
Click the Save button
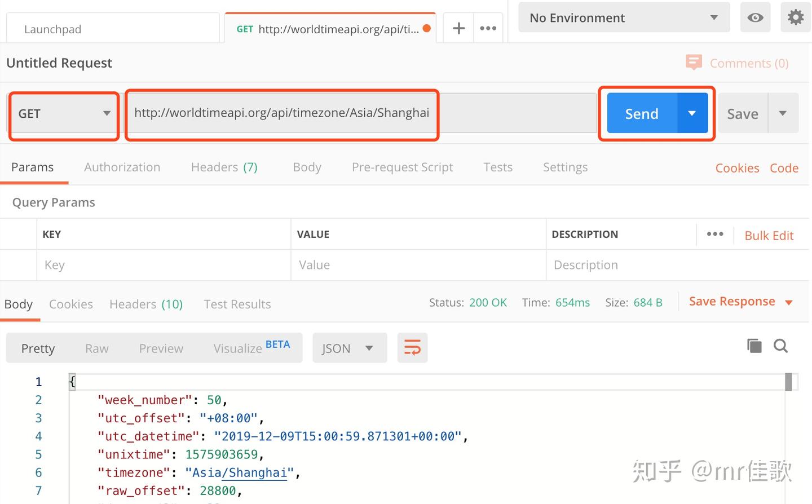point(743,113)
